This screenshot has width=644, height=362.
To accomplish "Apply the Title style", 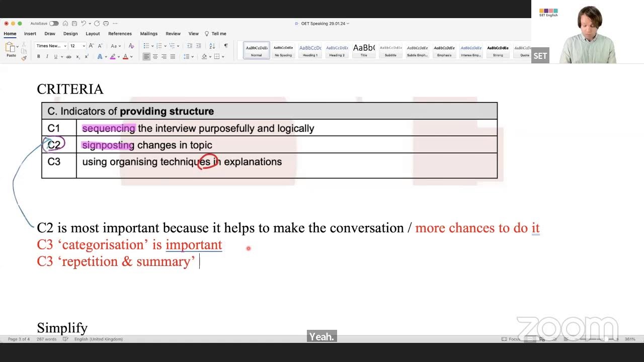I will click(363, 50).
